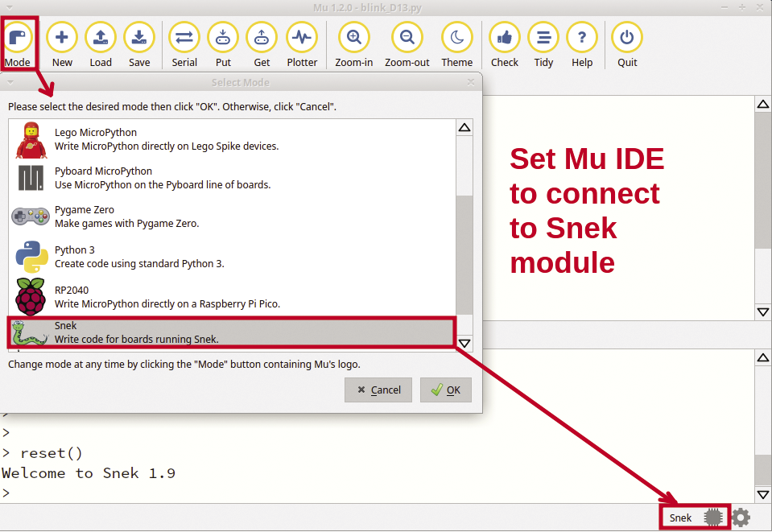Click REPL pane scroll up arrow
Viewport: 772px width, 532px height.
pyautogui.click(x=763, y=358)
